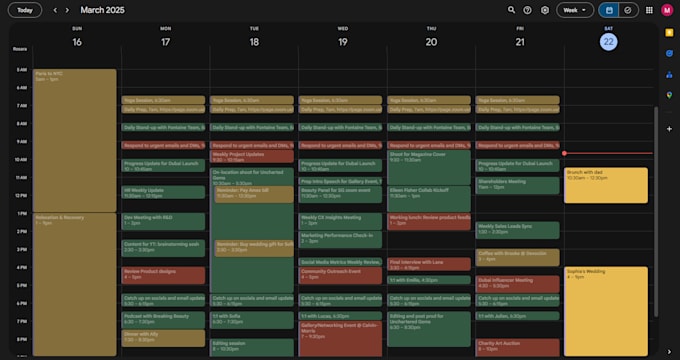Open the Shareholders Meeting event on Friday
This screenshot has width=680, height=360.
(517, 185)
